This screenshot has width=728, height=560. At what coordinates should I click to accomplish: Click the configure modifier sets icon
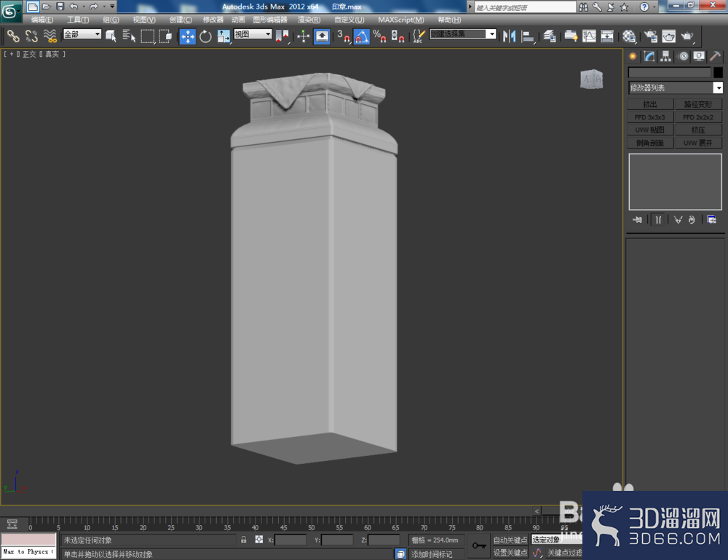712,220
